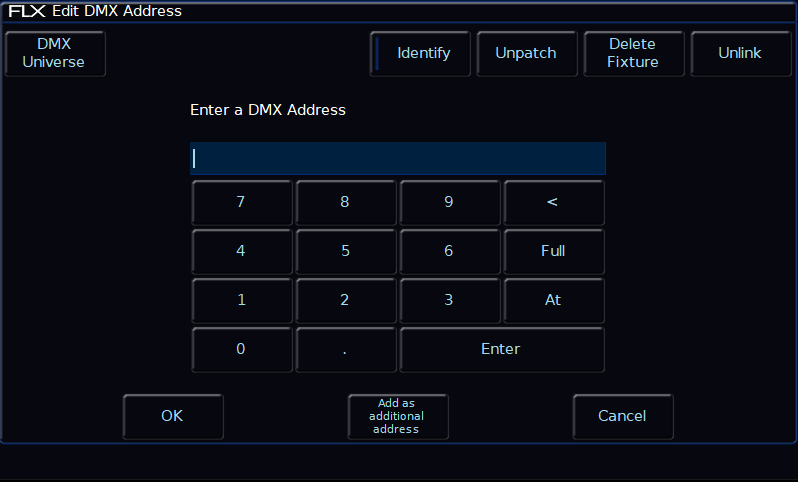Tap keypad number 1

(242, 300)
